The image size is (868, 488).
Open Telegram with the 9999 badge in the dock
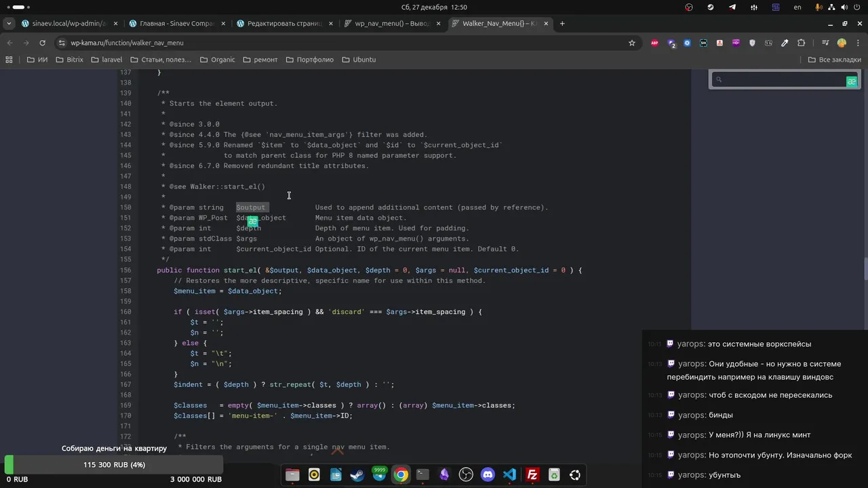(x=379, y=475)
